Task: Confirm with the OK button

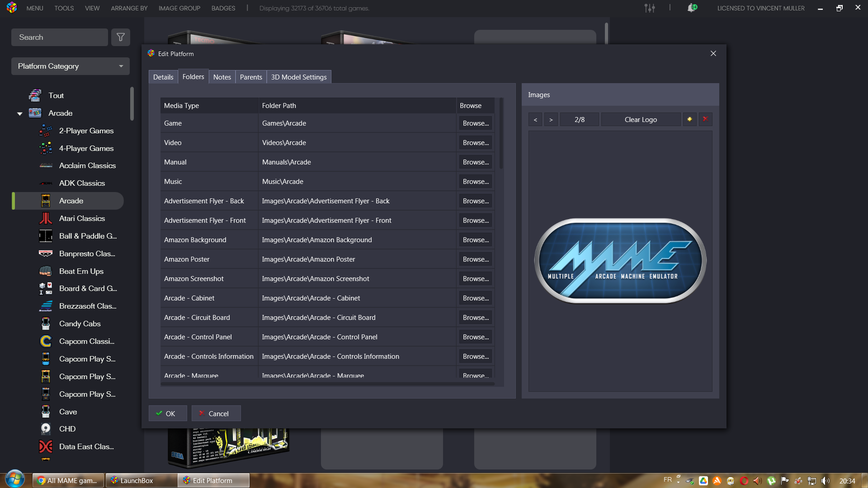Action: (168, 413)
